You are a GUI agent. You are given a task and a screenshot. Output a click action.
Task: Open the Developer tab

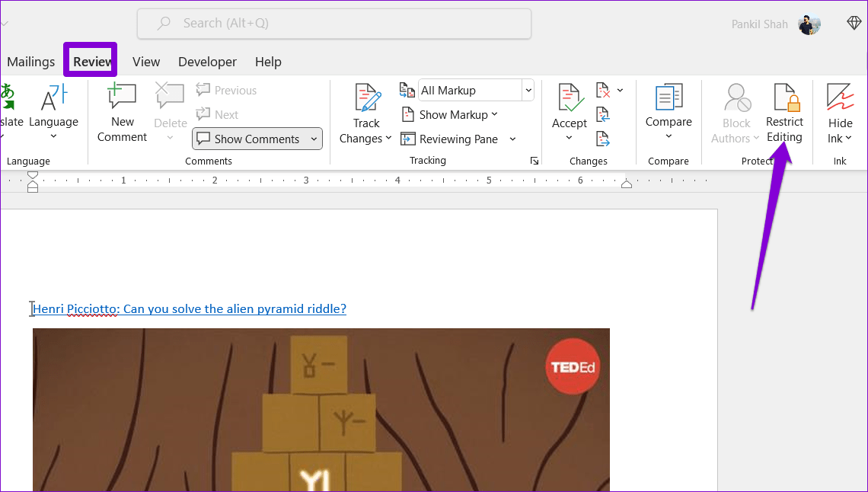click(207, 62)
